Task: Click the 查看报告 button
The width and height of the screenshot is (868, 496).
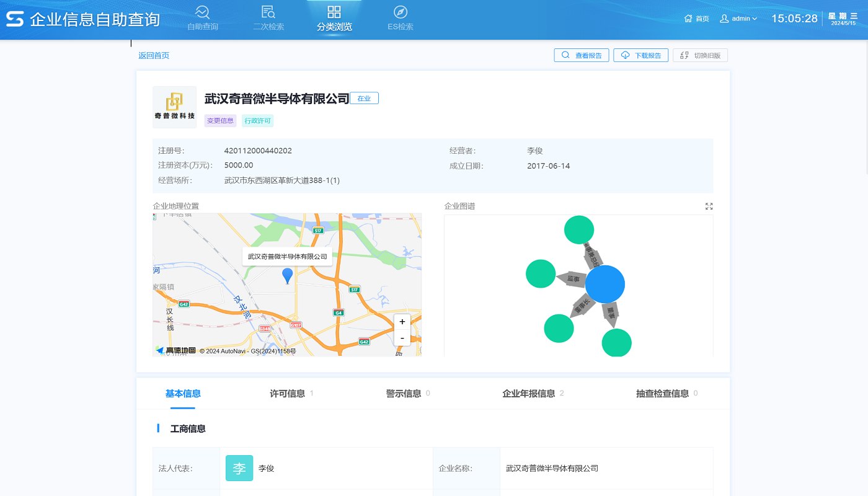Action: (x=581, y=55)
